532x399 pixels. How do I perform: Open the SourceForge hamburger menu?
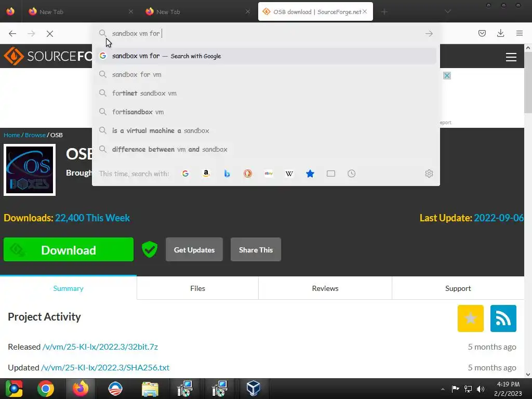[511, 57]
